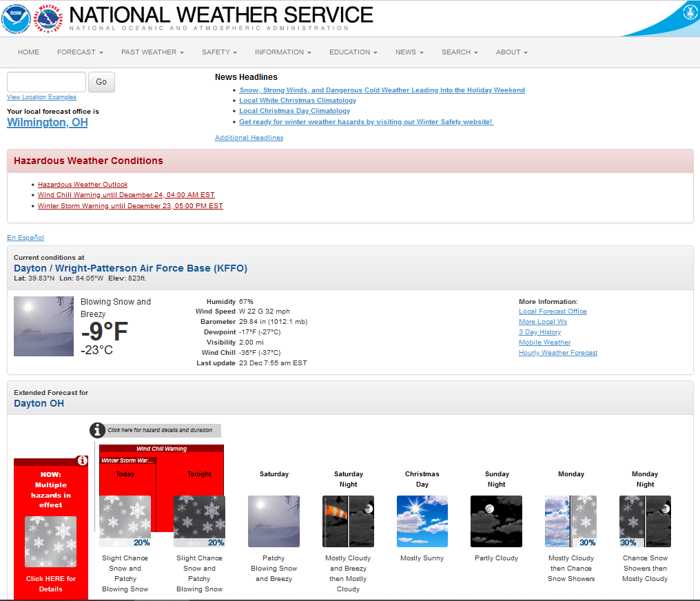Viewport: 700px width, 601px height.
Task: Open Christmas Day sunny forecast icon
Action: coord(422,522)
